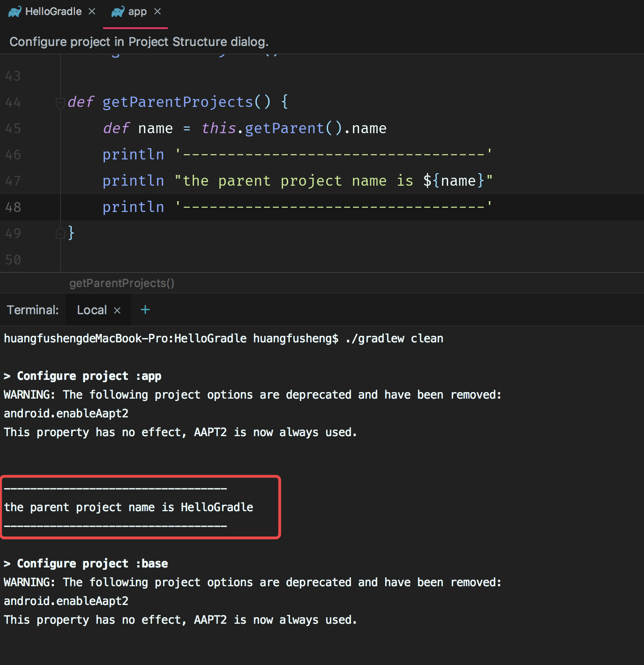Screen dimensions: 644x665
Task: Click the println dashes string on line 46
Action: tap(334, 154)
